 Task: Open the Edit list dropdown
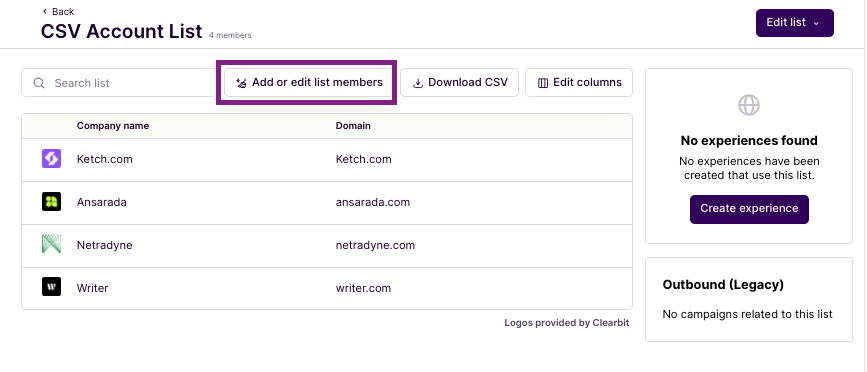pos(795,23)
